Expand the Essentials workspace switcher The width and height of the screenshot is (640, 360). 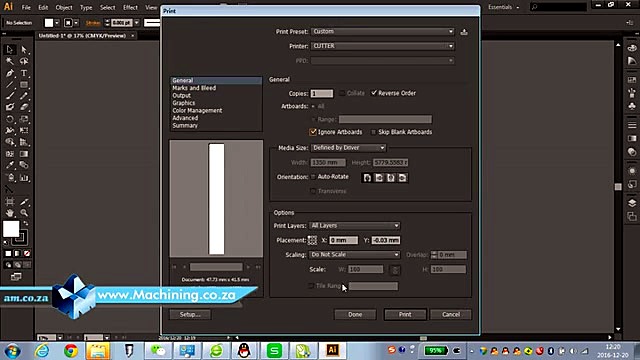(504, 7)
